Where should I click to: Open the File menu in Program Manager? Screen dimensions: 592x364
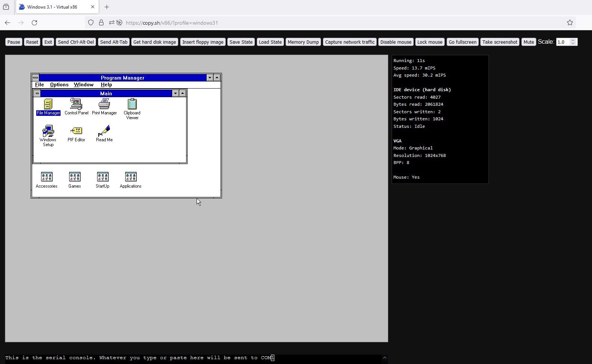[40, 85]
